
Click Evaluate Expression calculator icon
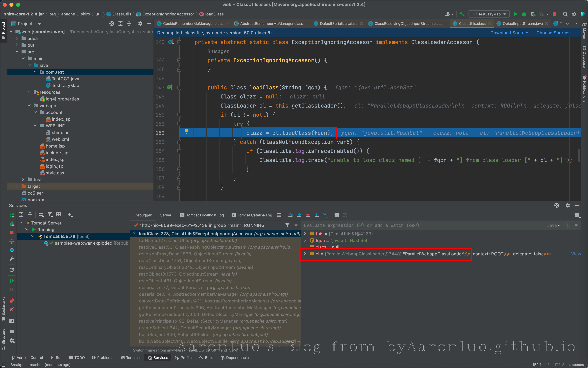[336, 215]
